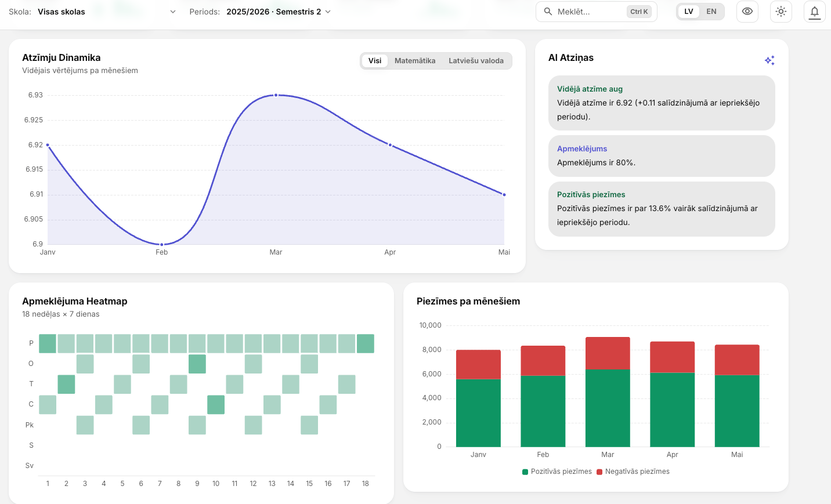The height and width of the screenshot is (504, 831).
Task: Toggle the eye visibility icon in header
Action: [x=747, y=12]
